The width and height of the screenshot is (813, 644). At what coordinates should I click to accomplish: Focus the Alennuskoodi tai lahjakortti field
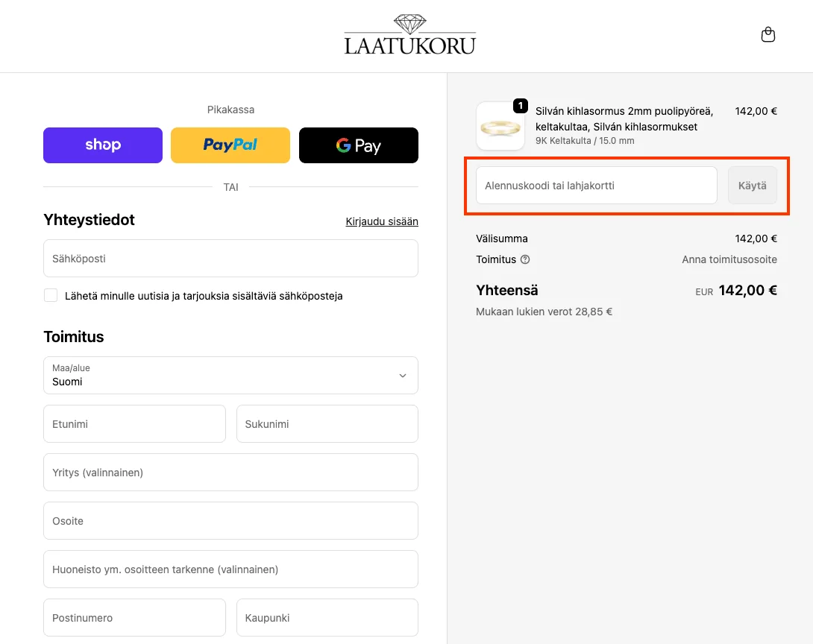click(596, 186)
